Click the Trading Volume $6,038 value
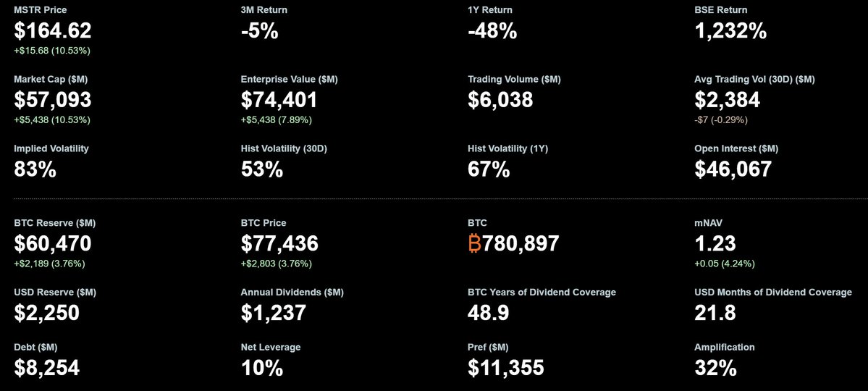This screenshot has width=868, height=391. point(500,99)
